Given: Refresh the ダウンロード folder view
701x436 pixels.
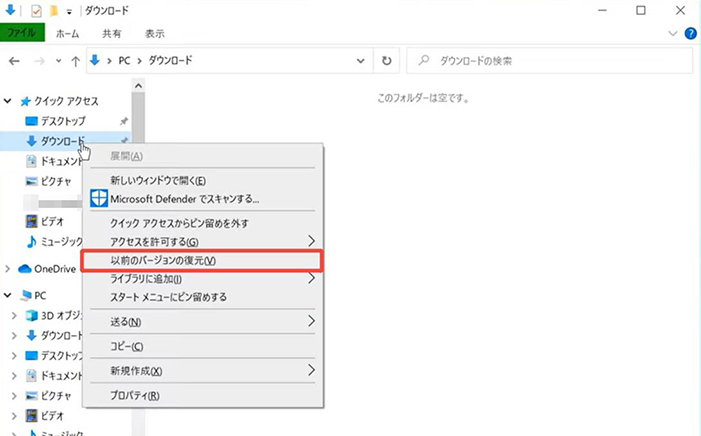Looking at the screenshot, I should (x=386, y=61).
